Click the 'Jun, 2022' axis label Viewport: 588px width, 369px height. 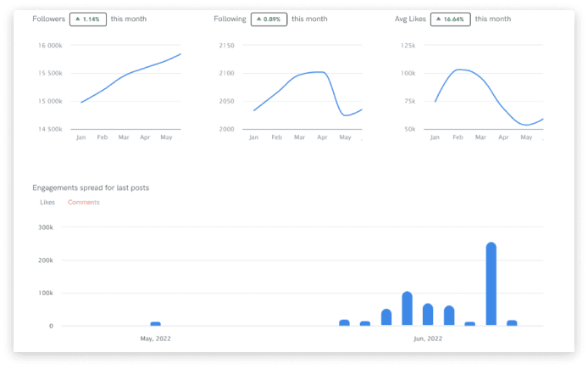pyautogui.click(x=428, y=338)
